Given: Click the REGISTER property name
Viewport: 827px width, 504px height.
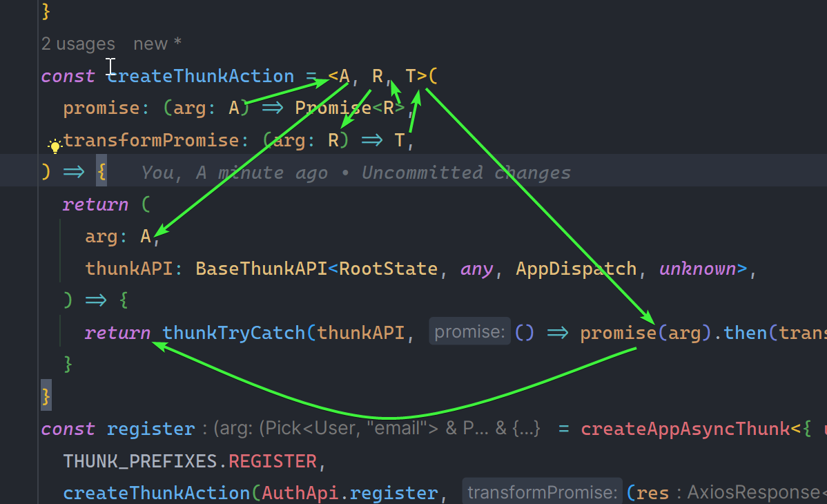Looking at the screenshot, I should click(x=272, y=461).
